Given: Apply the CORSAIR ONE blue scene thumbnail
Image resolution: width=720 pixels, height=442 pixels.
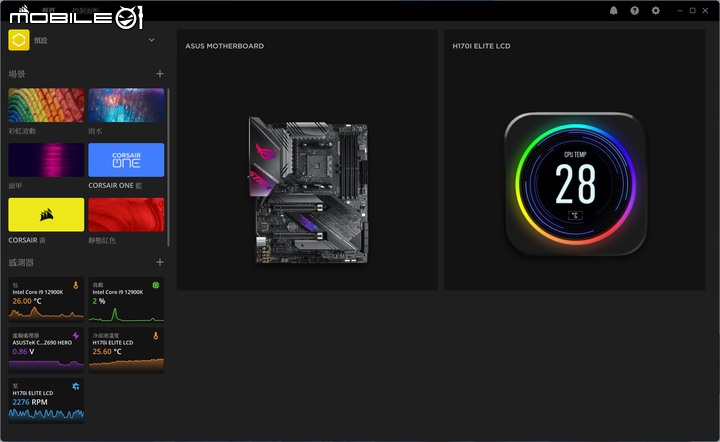Looking at the screenshot, I should tap(126, 160).
